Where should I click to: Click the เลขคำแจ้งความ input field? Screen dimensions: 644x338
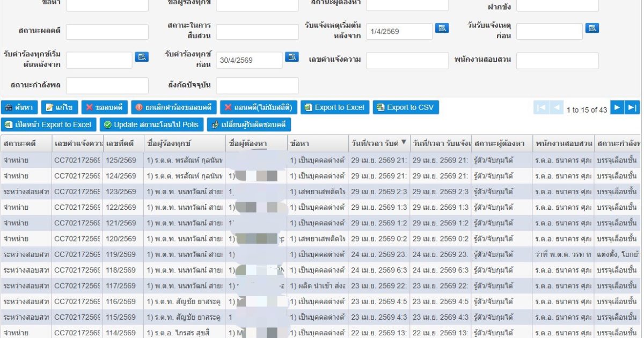(x=407, y=60)
